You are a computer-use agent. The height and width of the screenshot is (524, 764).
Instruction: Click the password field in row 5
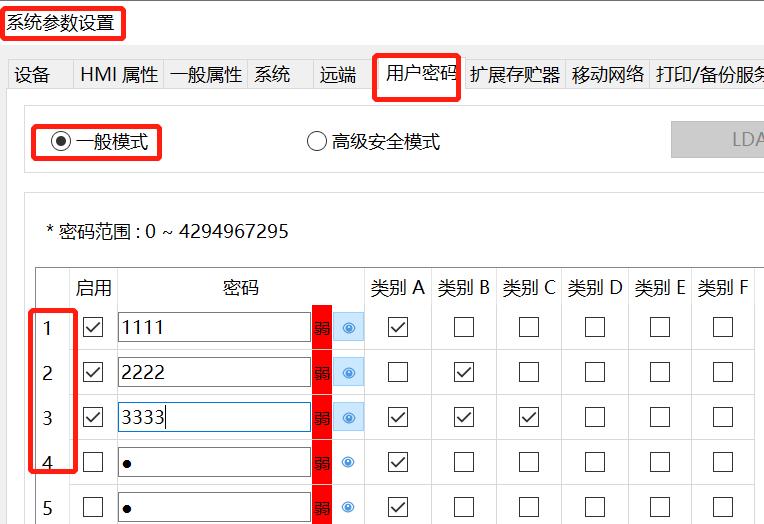(214, 507)
